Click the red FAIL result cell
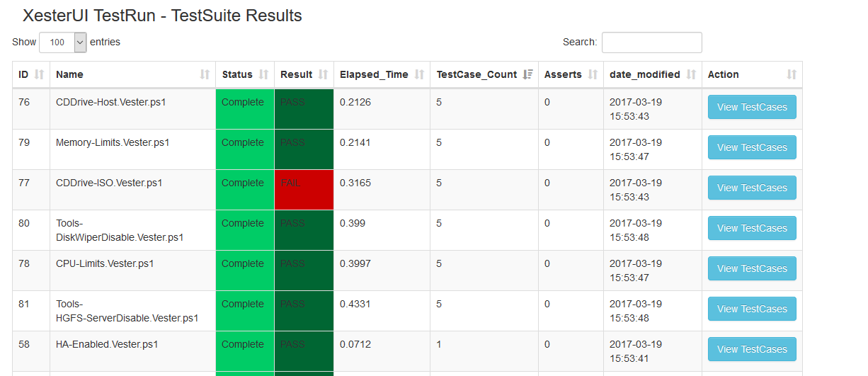The height and width of the screenshot is (376, 868). (x=304, y=190)
